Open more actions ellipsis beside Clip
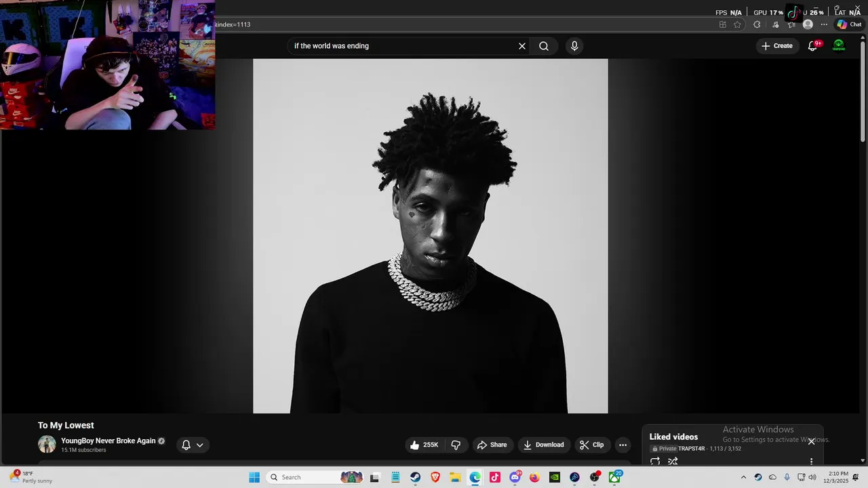Screen dimensions: 868x488 coord(623,445)
